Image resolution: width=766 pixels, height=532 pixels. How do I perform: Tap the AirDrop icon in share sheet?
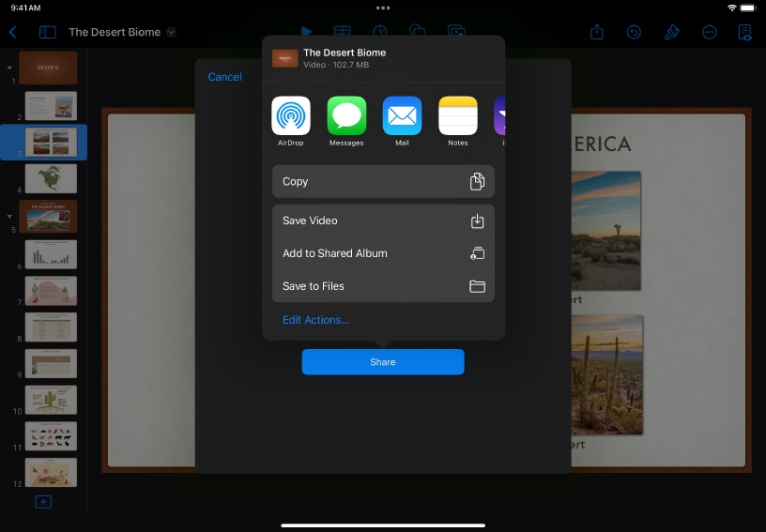[290, 116]
